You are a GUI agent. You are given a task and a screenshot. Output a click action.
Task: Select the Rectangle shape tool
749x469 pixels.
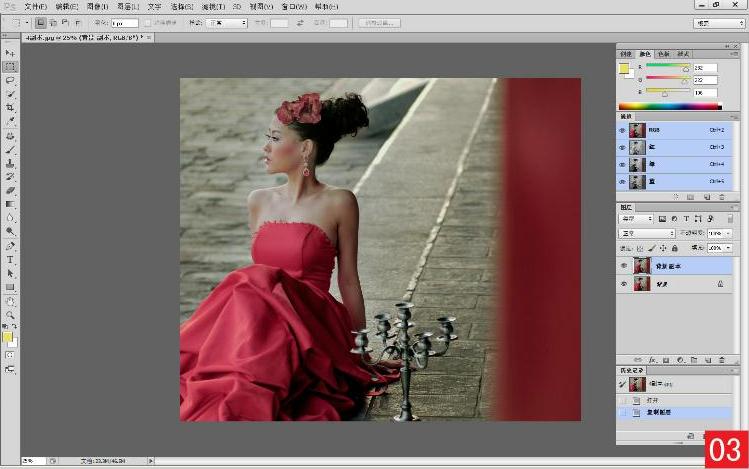(x=10, y=287)
